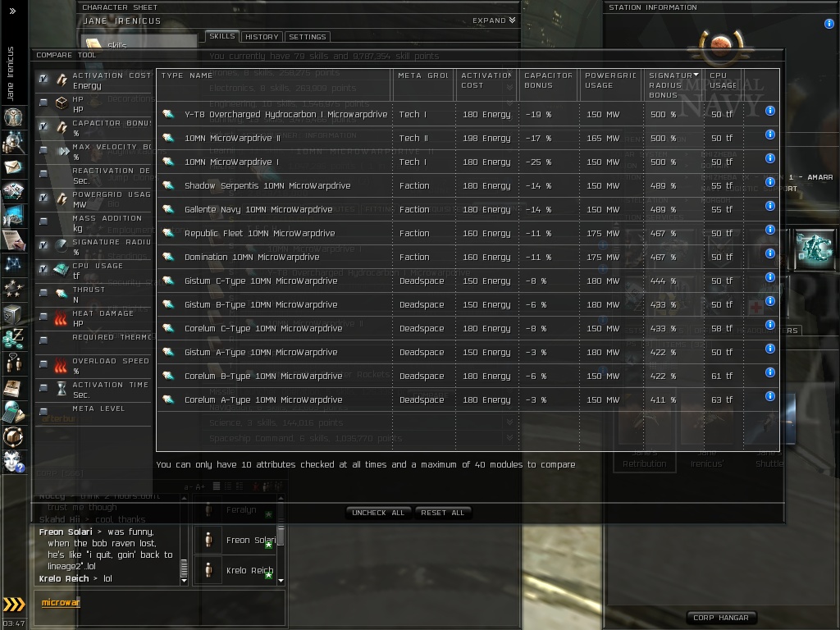Screen dimensions: 840x630
Task: Click the Reset All button
Action: [442, 513]
